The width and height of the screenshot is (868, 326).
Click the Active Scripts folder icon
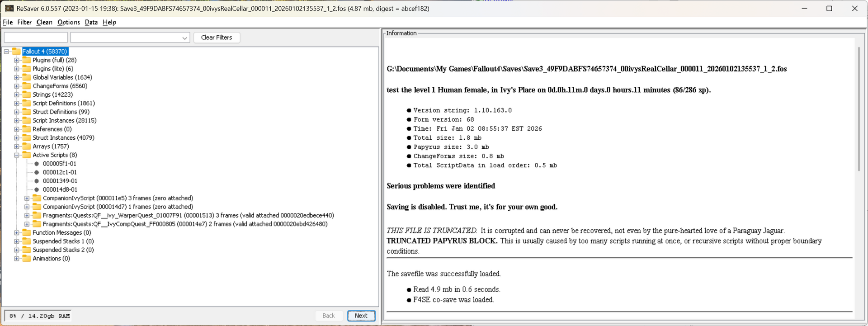tap(27, 155)
